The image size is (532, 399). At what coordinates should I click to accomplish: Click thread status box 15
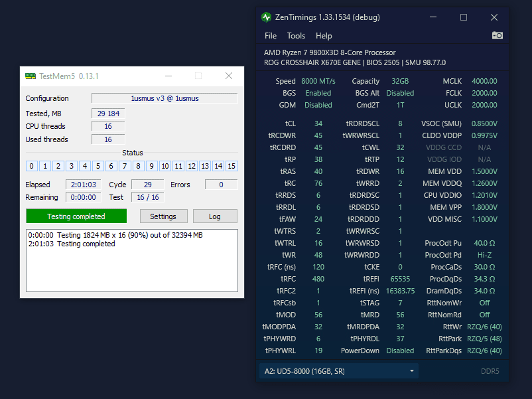[232, 166]
